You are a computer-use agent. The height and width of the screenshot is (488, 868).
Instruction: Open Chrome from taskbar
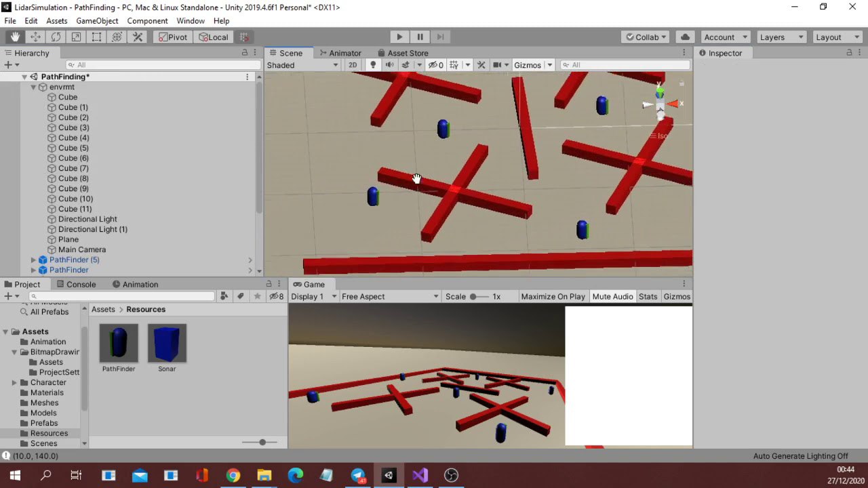coord(233,475)
